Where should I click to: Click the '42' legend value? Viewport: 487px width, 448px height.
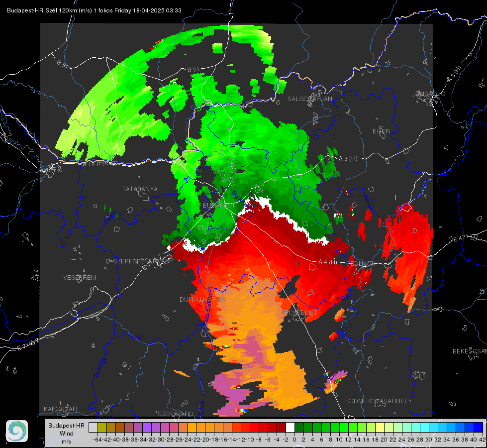tap(483, 440)
